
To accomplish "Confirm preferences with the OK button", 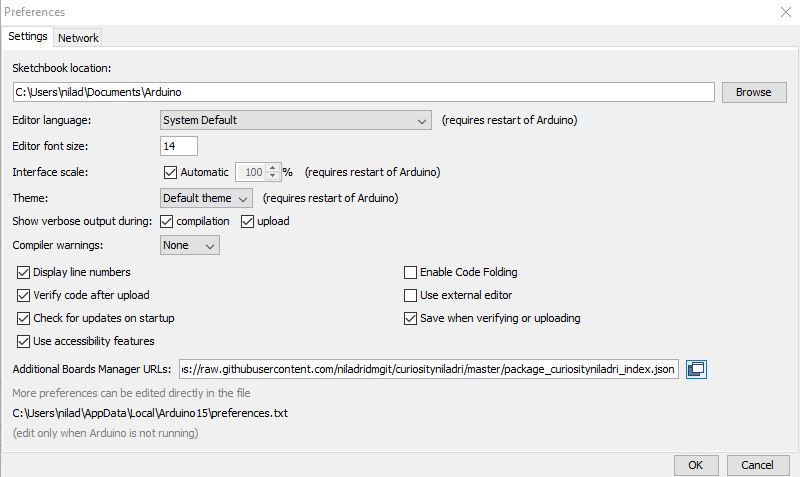I will tap(695, 465).
